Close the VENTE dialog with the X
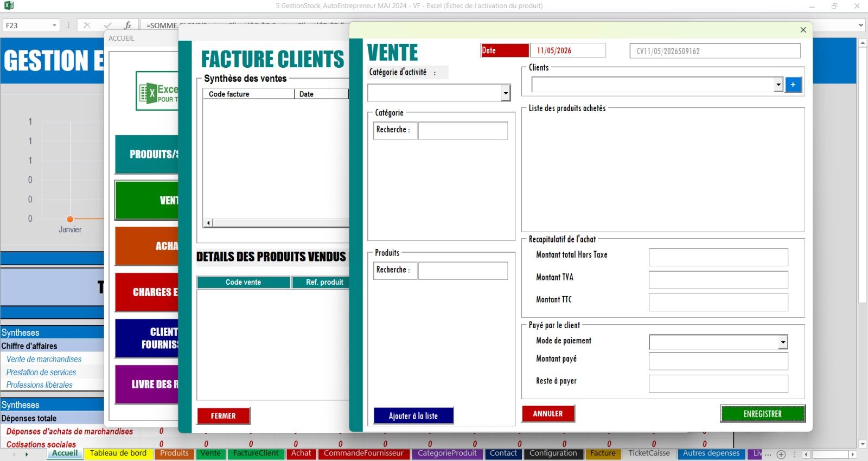The image size is (868, 461). tap(803, 30)
